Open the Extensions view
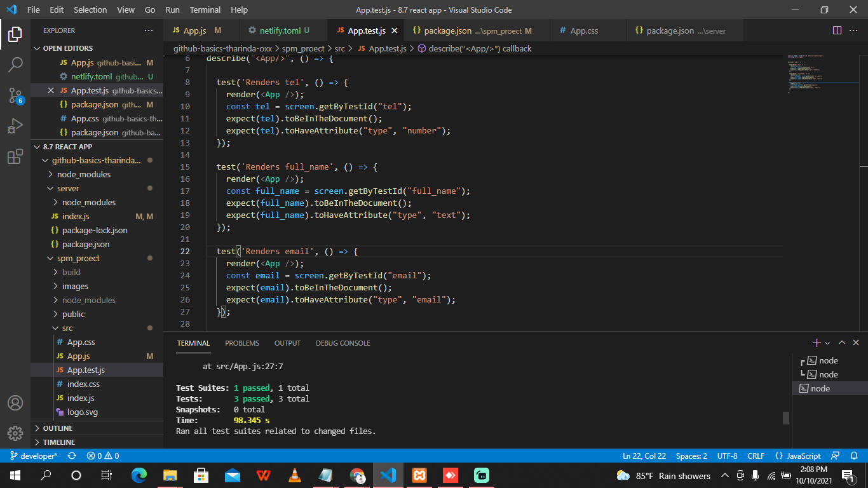The image size is (868, 488). pos(15,156)
